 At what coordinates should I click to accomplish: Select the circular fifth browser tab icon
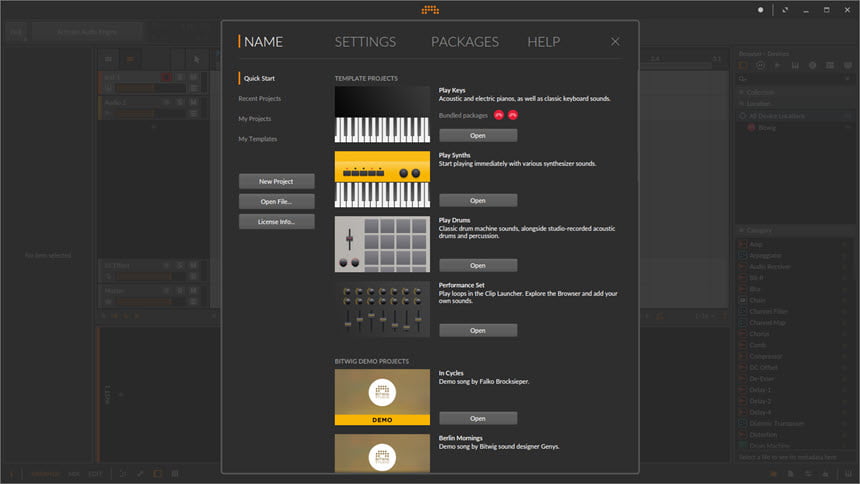click(812, 65)
